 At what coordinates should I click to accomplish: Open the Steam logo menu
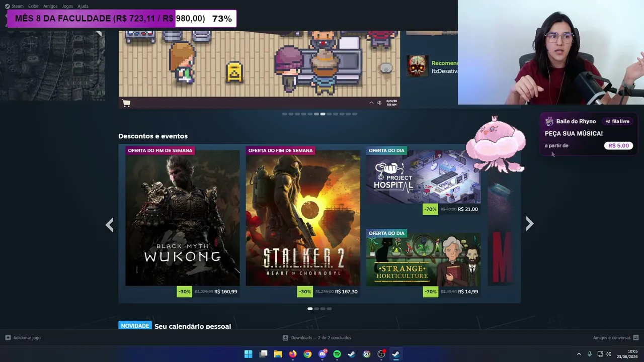point(15,6)
